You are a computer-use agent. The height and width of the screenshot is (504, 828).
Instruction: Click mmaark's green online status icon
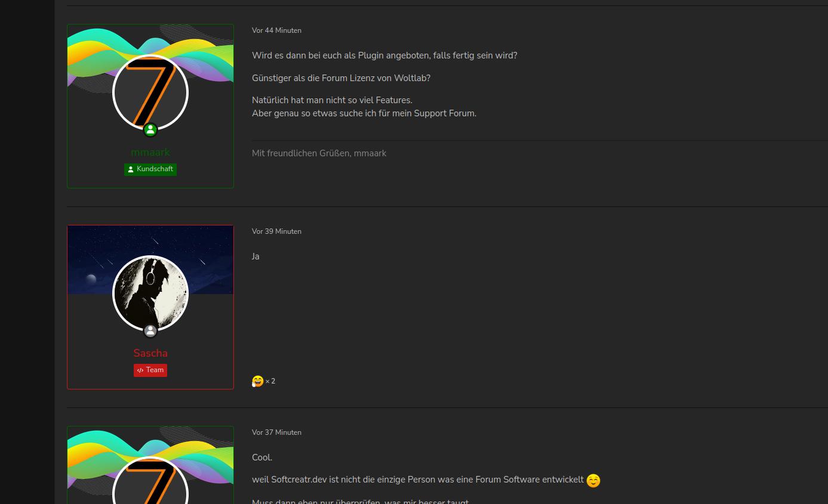(x=150, y=129)
